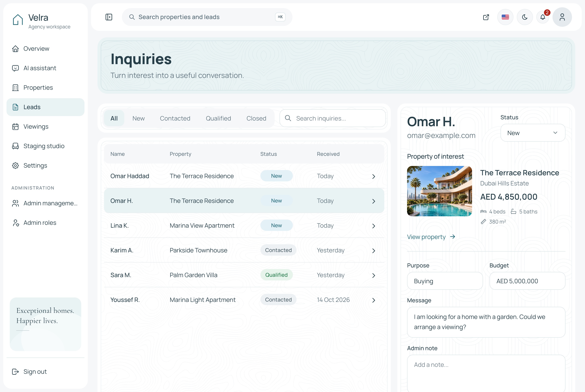Open Admin roles
Viewport: 585px width, 392px height.
pos(45,223)
